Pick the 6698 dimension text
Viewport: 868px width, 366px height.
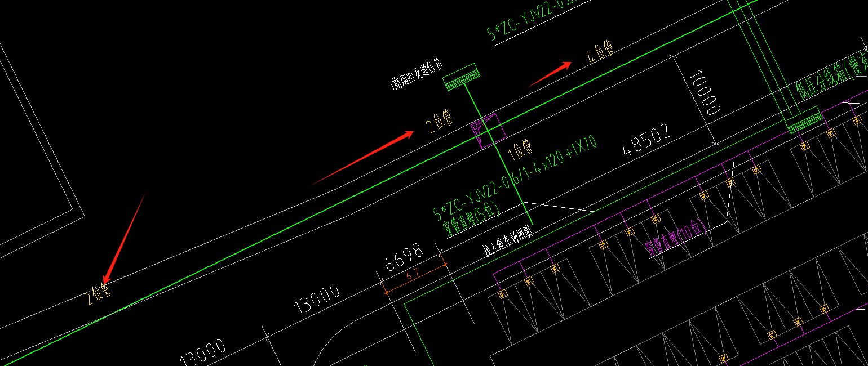pyautogui.click(x=404, y=257)
